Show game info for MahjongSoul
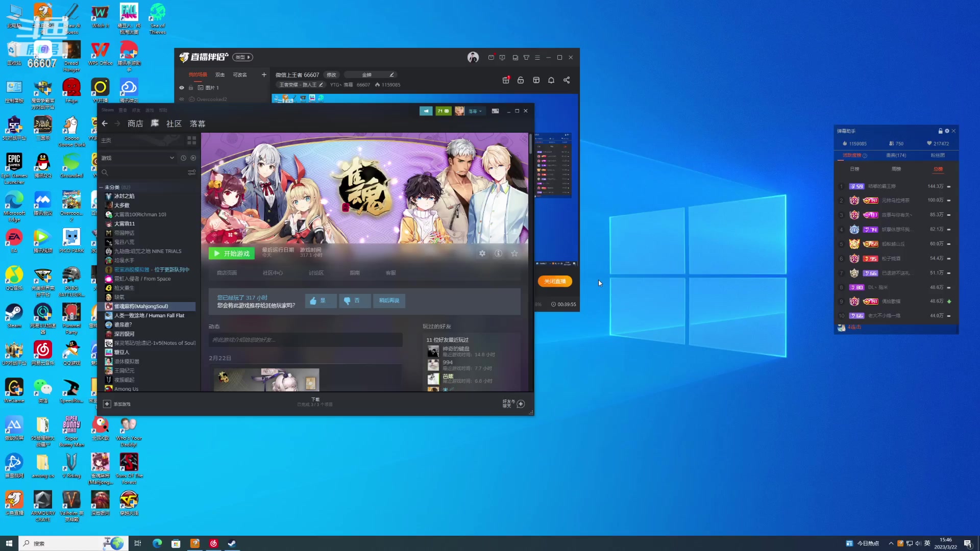The height and width of the screenshot is (551, 980). [498, 253]
